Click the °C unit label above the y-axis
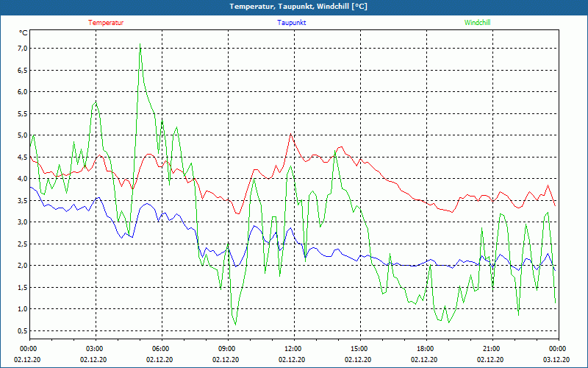 (x=23, y=33)
